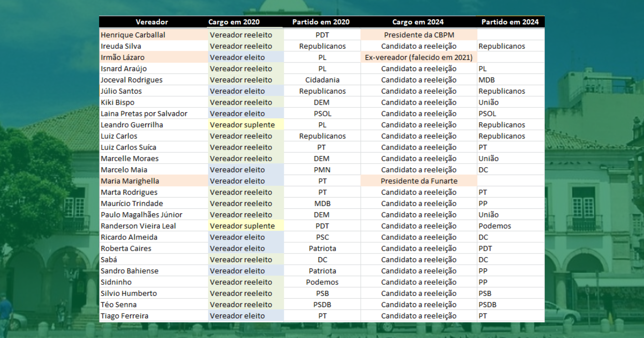Select 'Vereador suplente' in Leandro Guerrilha row
This screenshot has height=338, width=644.
pos(246,125)
